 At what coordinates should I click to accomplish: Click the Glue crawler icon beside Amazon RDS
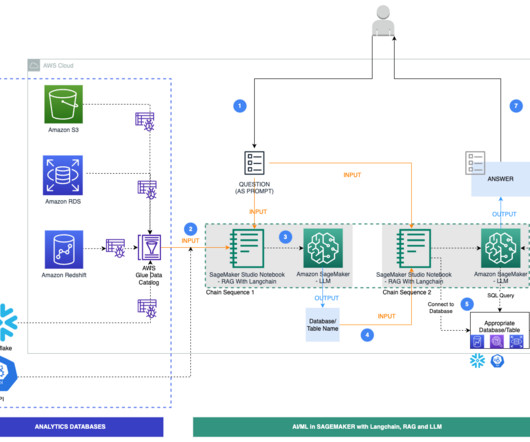tap(147, 190)
